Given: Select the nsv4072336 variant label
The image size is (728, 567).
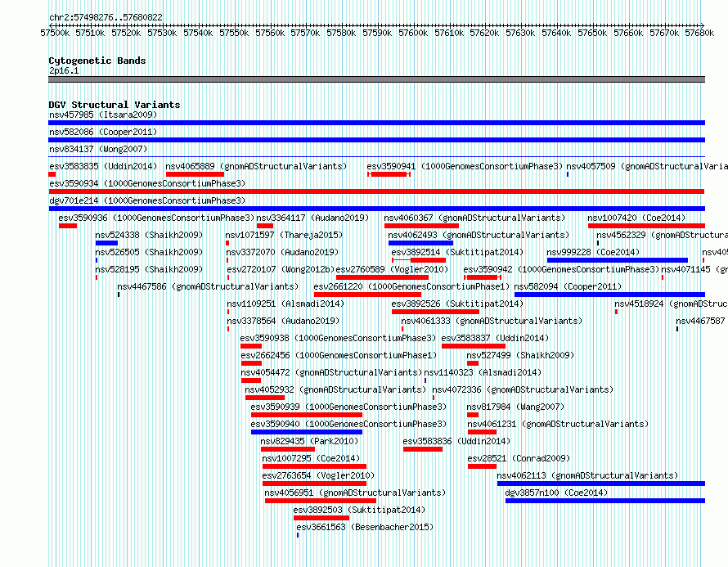Looking at the screenshot, I should [523, 389].
